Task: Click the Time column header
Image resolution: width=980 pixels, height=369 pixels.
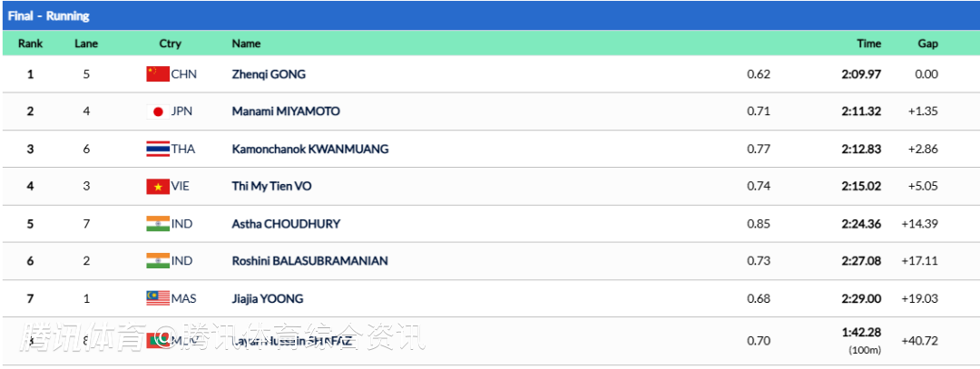Action: (868, 44)
